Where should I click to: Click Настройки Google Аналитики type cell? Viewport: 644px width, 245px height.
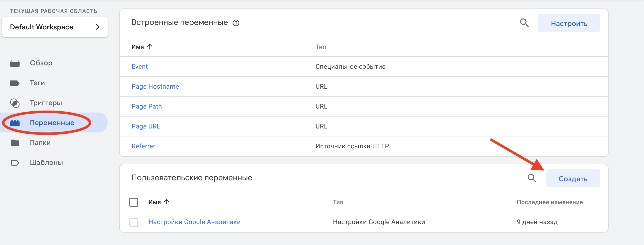tap(379, 222)
